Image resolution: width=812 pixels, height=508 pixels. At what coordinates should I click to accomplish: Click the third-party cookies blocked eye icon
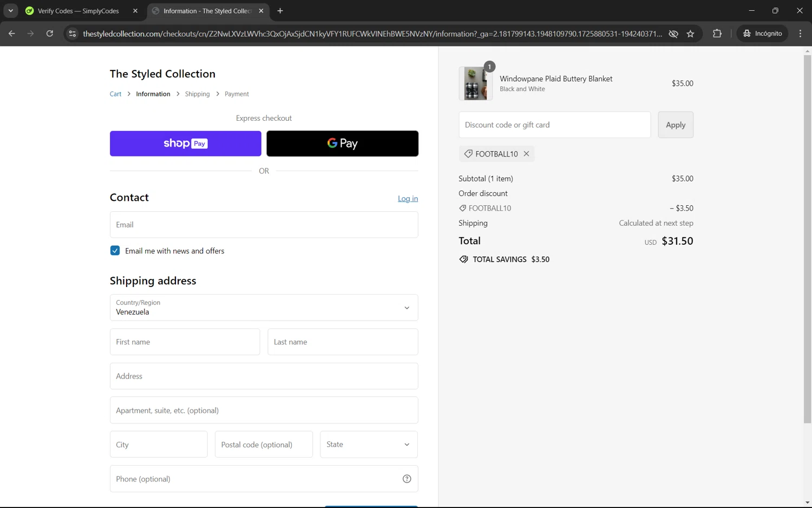point(673,34)
